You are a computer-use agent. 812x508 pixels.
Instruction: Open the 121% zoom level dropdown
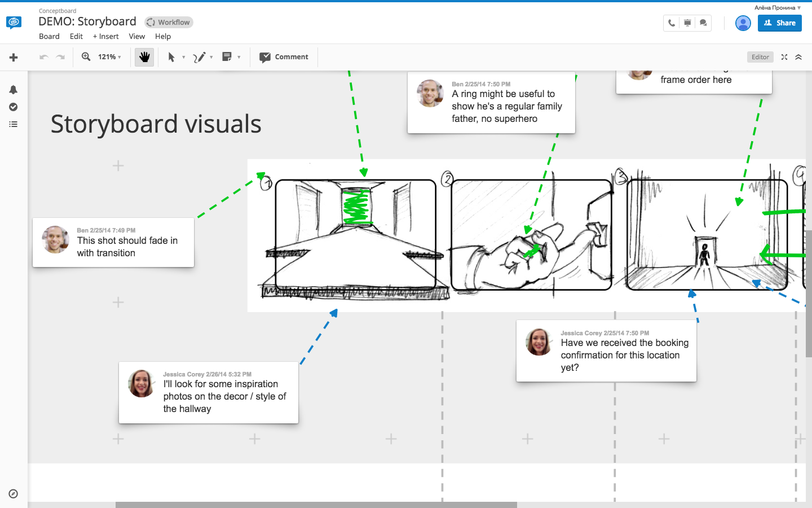click(109, 57)
